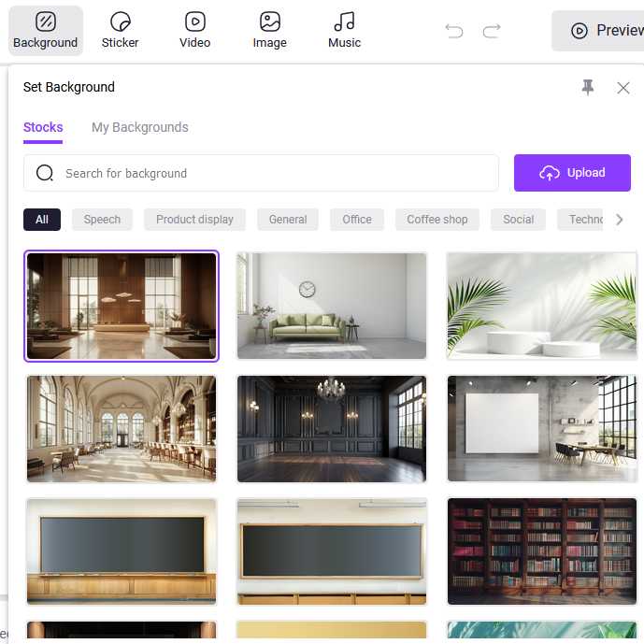The width and height of the screenshot is (644, 644).
Task: Filter by Speech category
Action: coord(102,220)
